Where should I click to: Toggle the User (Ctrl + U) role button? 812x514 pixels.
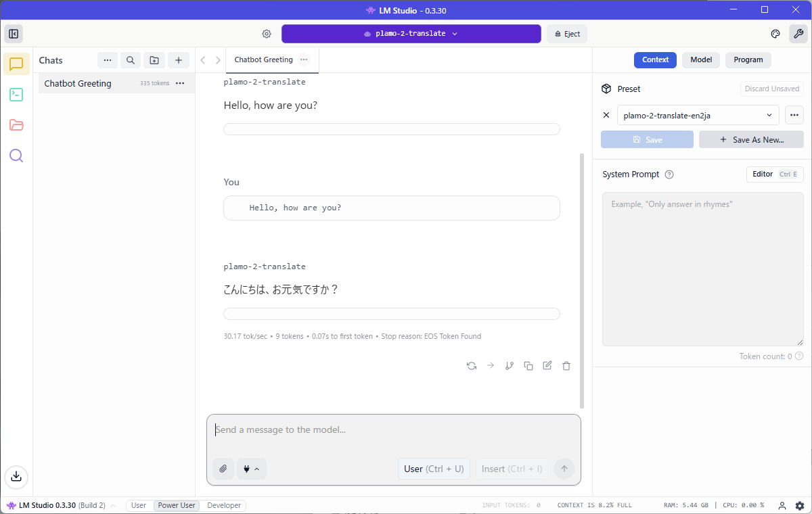tap(434, 469)
